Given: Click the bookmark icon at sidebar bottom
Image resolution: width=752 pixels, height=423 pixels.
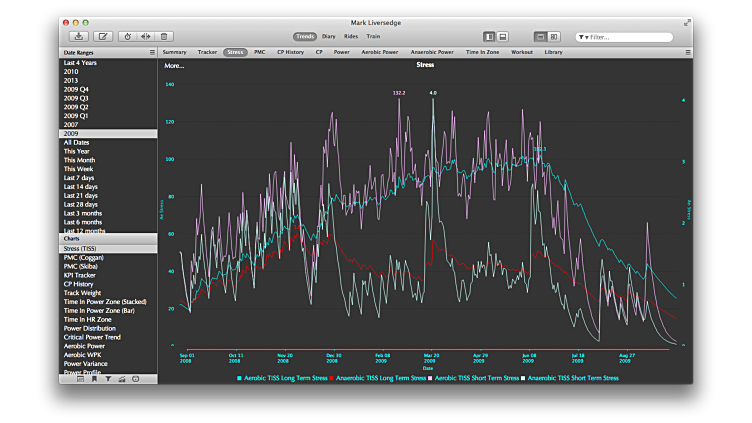Looking at the screenshot, I should pyautogui.click(x=94, y=379).
